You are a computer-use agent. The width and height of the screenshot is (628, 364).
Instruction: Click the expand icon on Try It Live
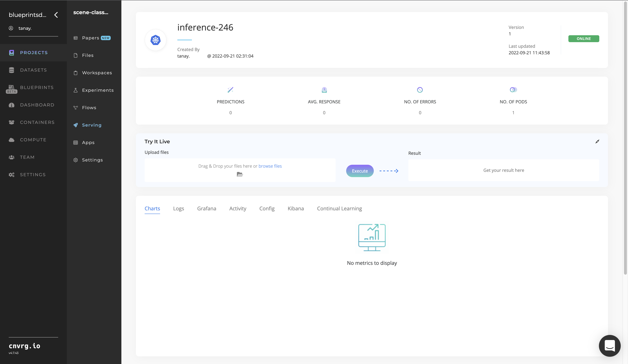click(597, 142)
